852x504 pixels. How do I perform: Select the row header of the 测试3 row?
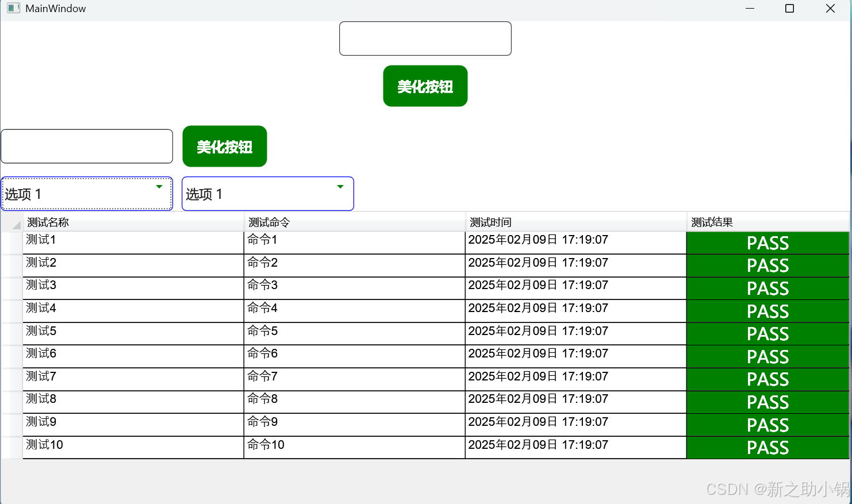click(12, 288)
